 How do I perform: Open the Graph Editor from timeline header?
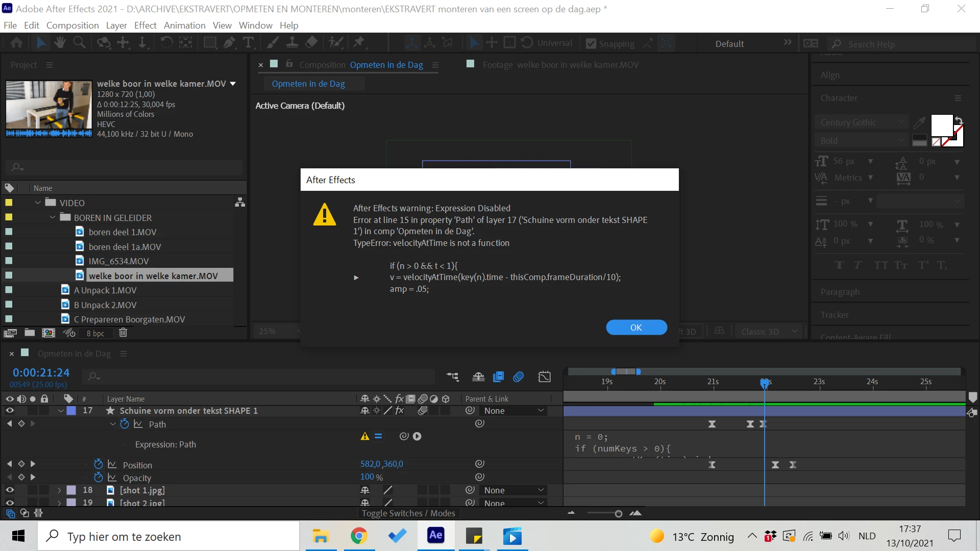pos(544,377)
